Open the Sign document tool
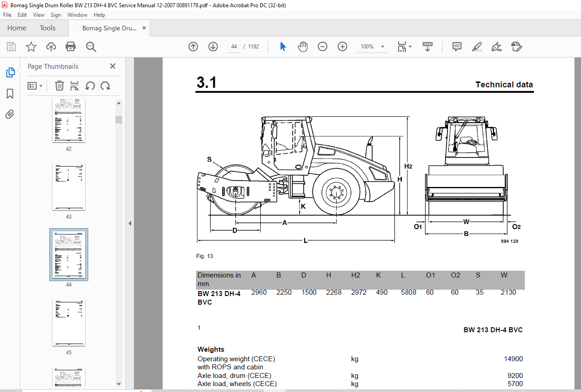Screen dimensions: 581x392 [x=496, y=47]
